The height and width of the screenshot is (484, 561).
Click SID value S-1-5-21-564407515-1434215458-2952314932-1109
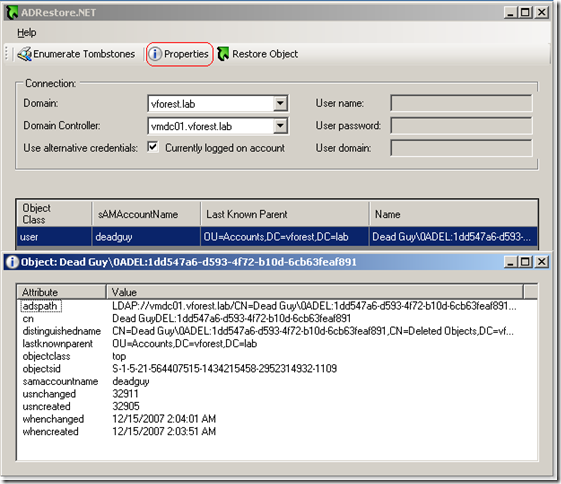pyautogui.click(x=224, y=368)
